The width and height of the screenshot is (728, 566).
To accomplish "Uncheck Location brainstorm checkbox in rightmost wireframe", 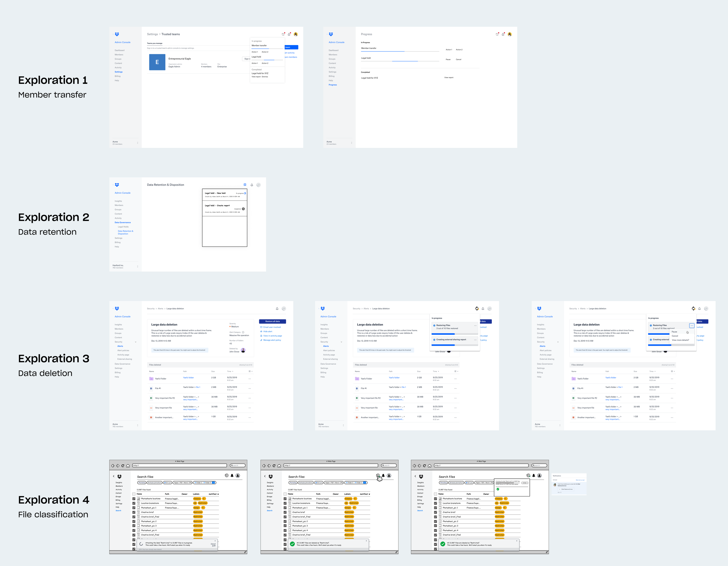I will click(x=435, y=503).
